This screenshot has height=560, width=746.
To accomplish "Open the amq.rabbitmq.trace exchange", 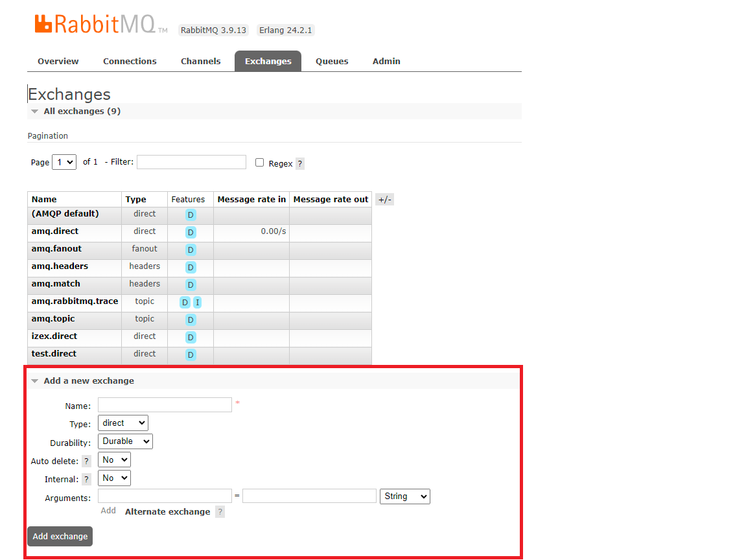I will click(x=75, y=301).
